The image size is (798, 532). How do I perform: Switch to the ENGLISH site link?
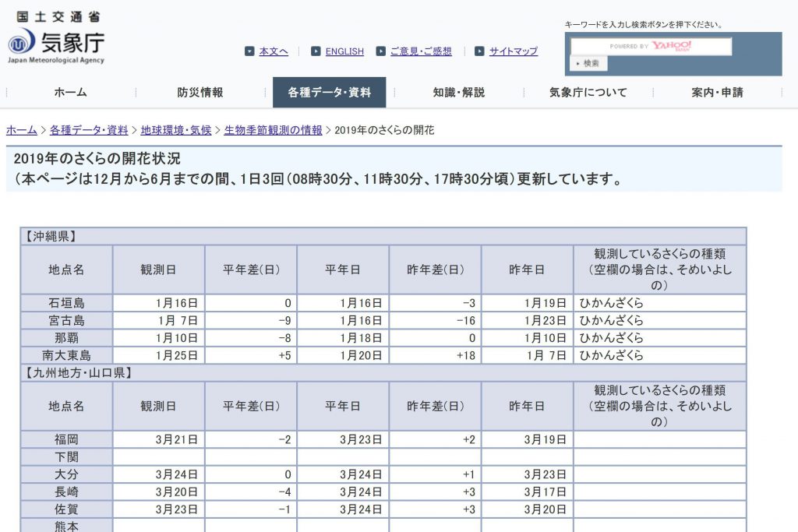[x=344, y=51]
